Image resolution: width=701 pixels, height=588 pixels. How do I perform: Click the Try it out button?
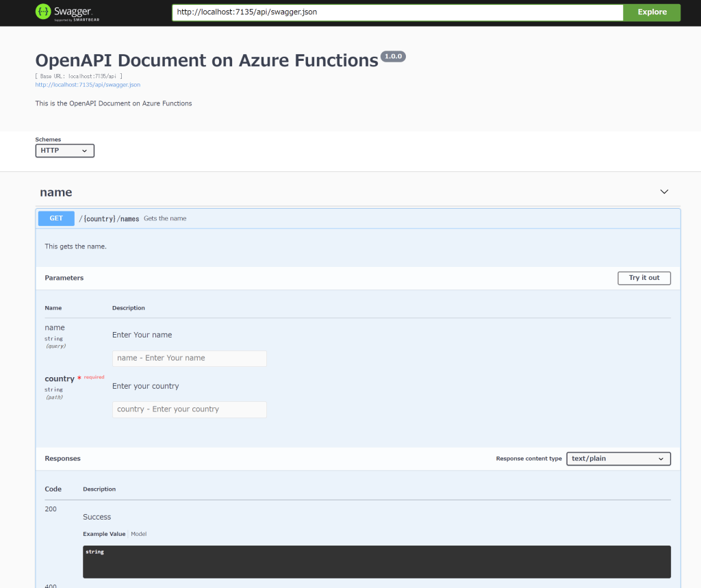point(643,278)
